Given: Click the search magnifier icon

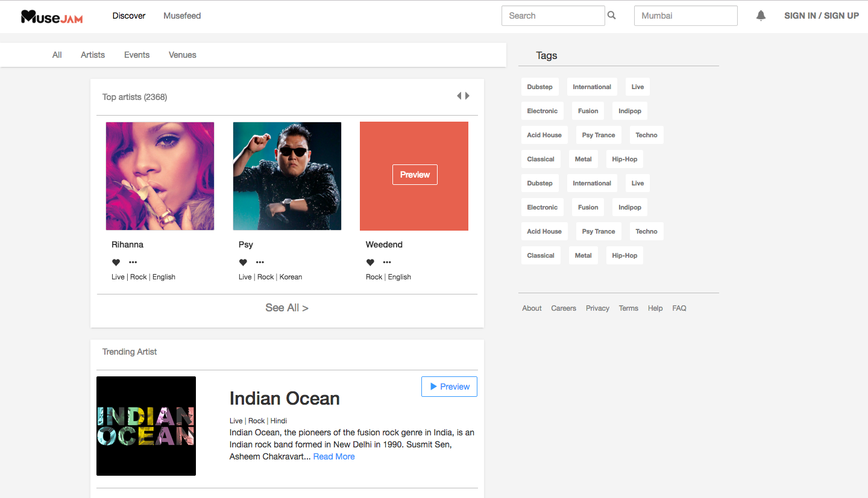Looking at the screenshot, I should pos(612,16).
